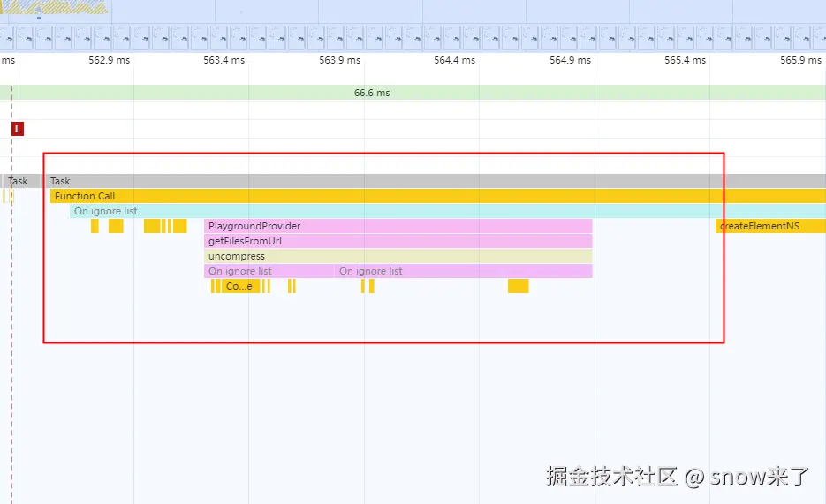Click the red L load event marker
Screen dimensions: 826x504
18,128
